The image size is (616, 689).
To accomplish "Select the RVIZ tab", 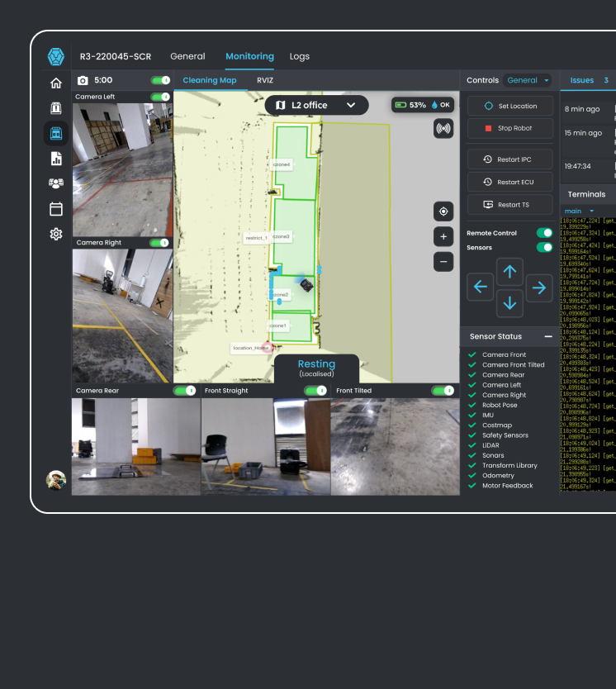I will (x=265, y=80).
